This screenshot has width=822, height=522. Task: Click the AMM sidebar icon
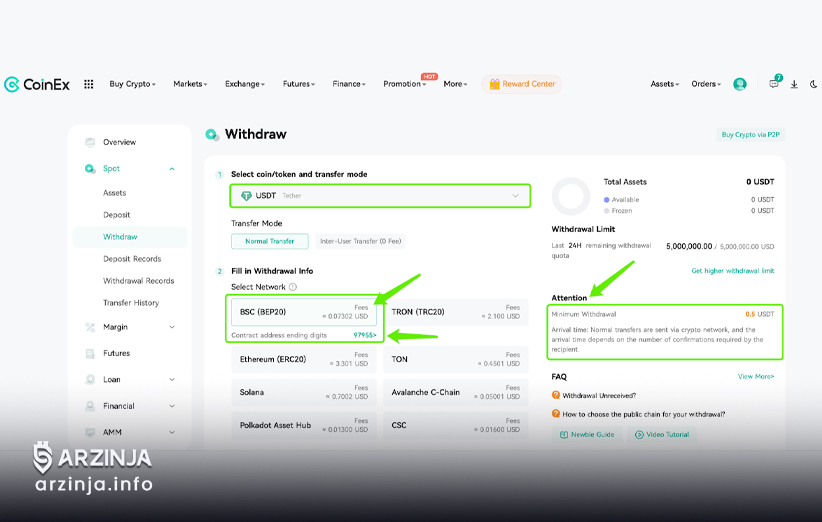point(90,432)
